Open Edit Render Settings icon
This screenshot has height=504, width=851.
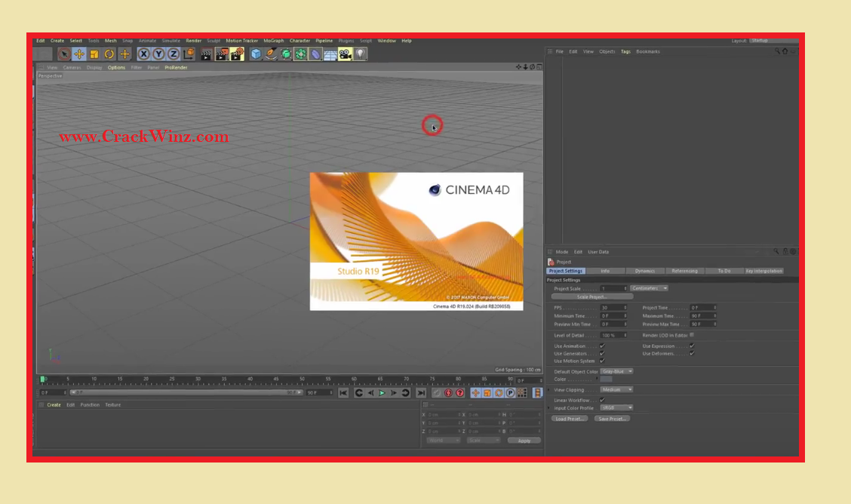237,54
